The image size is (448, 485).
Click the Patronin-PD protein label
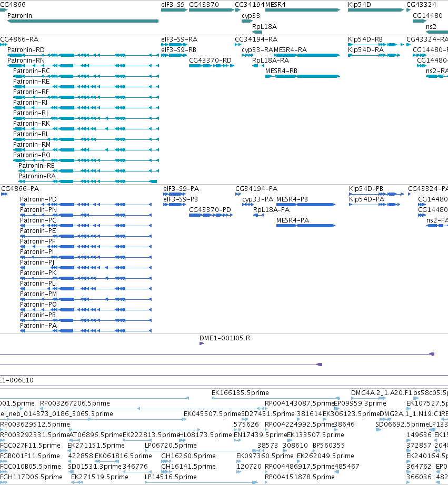click(38, 199)
